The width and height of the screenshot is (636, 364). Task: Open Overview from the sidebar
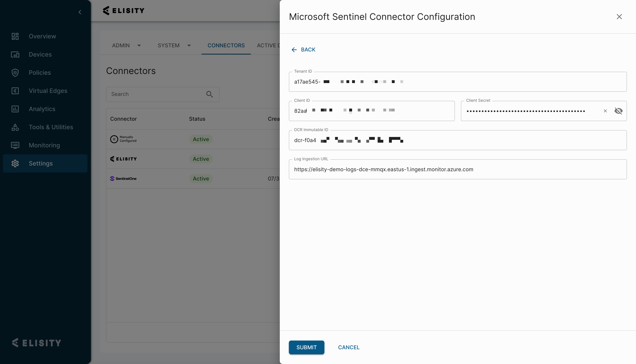[42, 36]
